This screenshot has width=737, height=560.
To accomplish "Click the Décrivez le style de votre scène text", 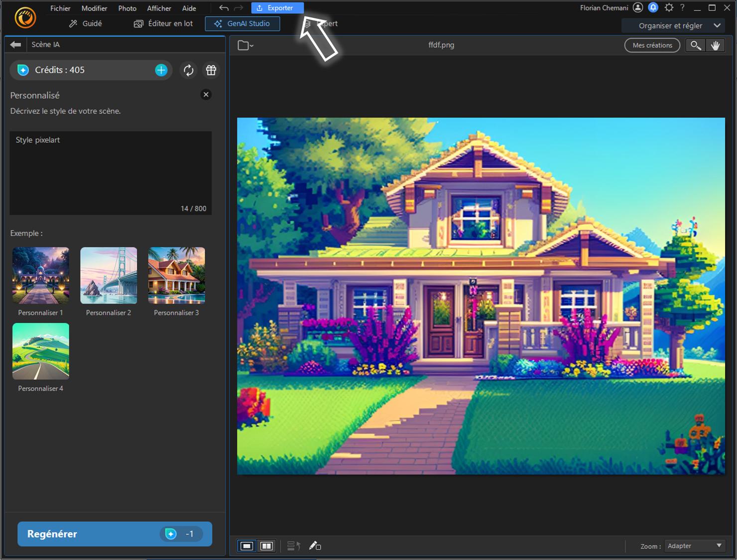I will 65,111.
